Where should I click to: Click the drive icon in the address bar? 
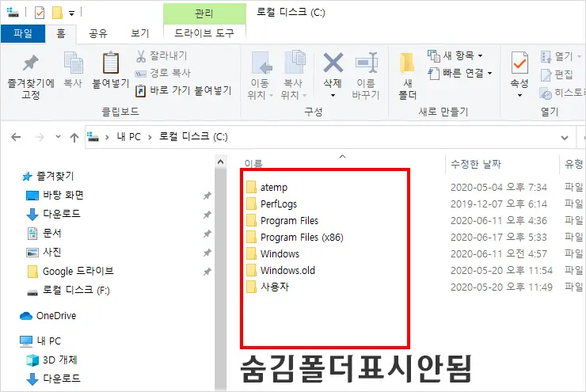pyautogui.click(x=93, y=137)
